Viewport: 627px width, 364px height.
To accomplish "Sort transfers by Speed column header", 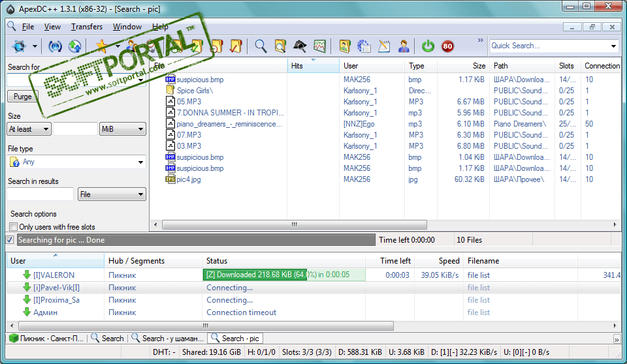I will [439, 260].
